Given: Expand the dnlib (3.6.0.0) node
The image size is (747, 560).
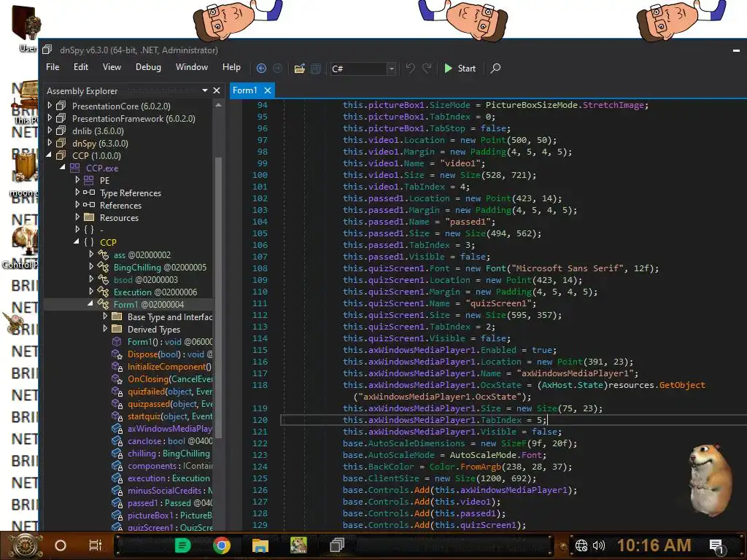Looking at the screenshot, I should (x=50, y=130).
